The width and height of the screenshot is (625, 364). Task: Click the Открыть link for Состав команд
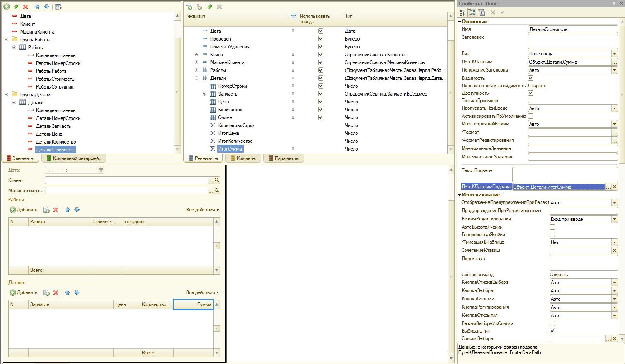(x=559, y=275)
